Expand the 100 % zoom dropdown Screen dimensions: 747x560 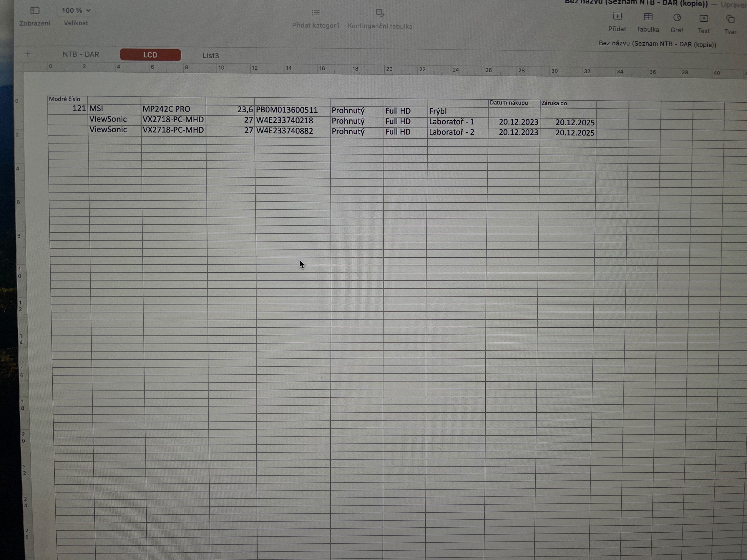pos(76,11)
